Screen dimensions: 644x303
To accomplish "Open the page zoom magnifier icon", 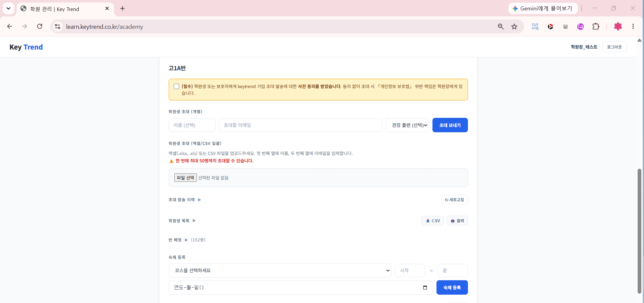I will [x=501, y=26].
